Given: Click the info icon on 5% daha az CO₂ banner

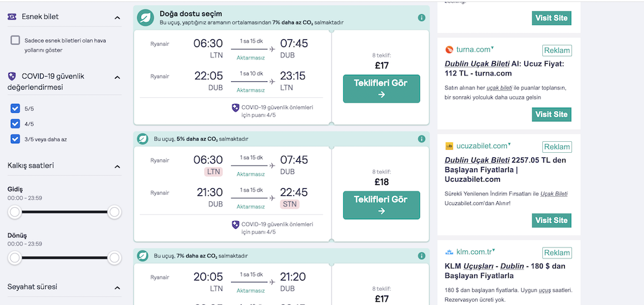Looking at the screenshot, I should (x=421, y=139).
